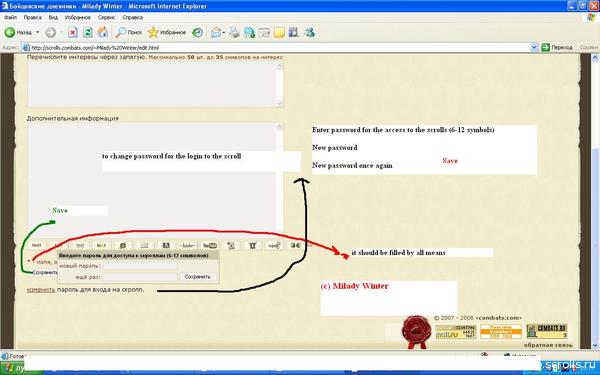The image size is (600, 375).
Task: Click the red wax seal icon
Action: click(x=416, y=332)
